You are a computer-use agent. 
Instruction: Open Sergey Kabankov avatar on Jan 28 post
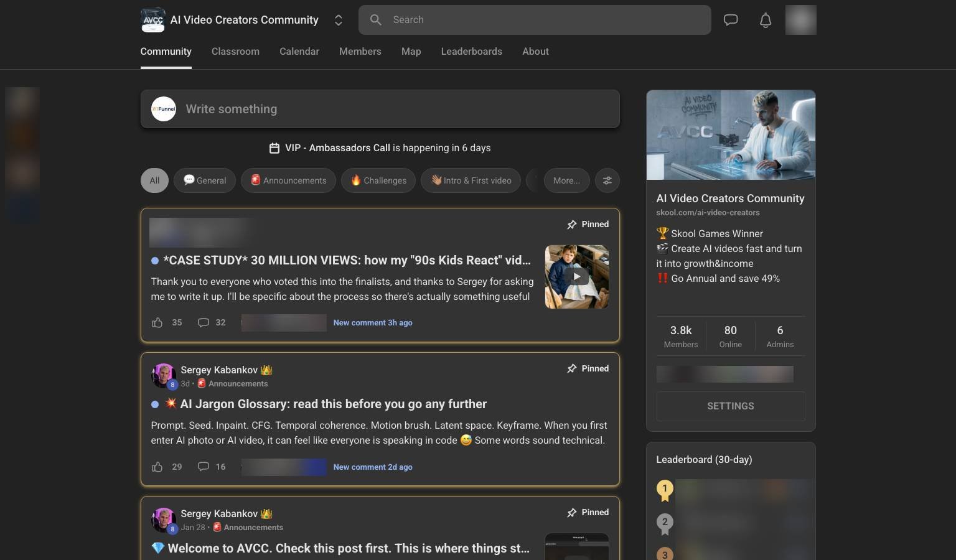click(x=164, y=520)
